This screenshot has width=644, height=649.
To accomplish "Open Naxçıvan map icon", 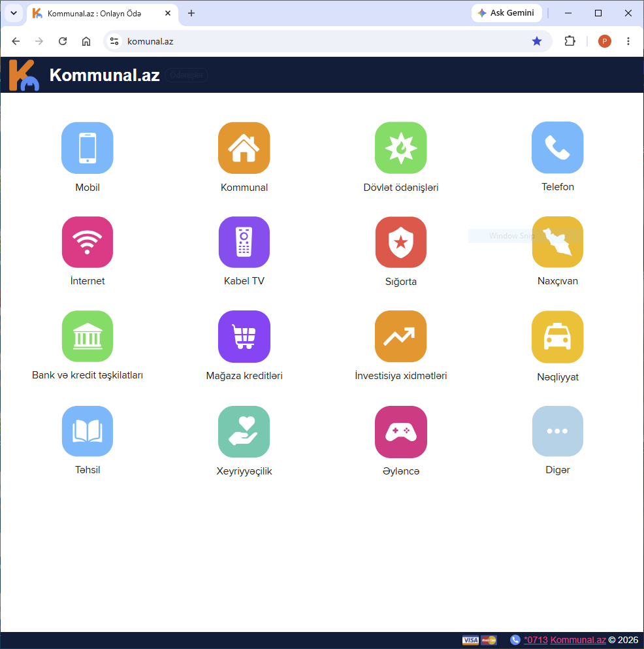I will click(x=558, y=242).
